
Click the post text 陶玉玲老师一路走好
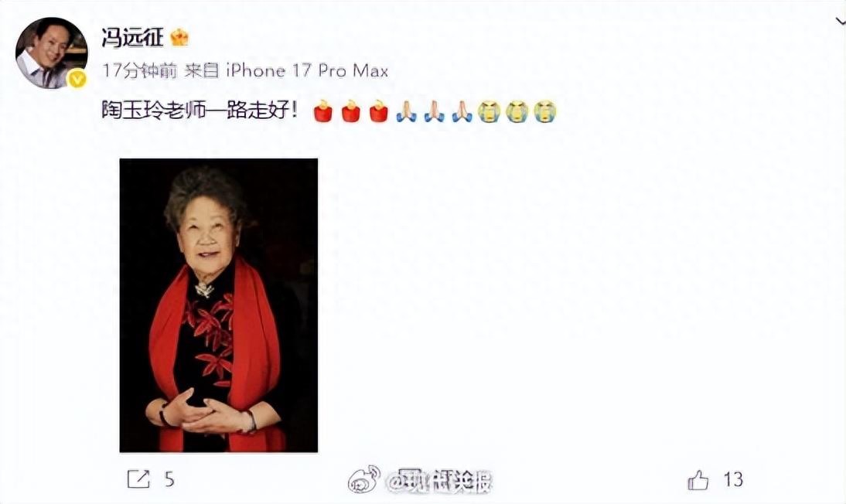[x=200, y=111]
